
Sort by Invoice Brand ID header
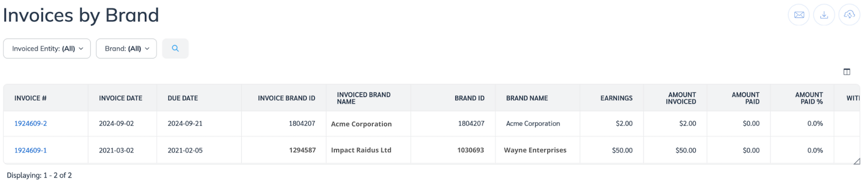coord(286,98)
